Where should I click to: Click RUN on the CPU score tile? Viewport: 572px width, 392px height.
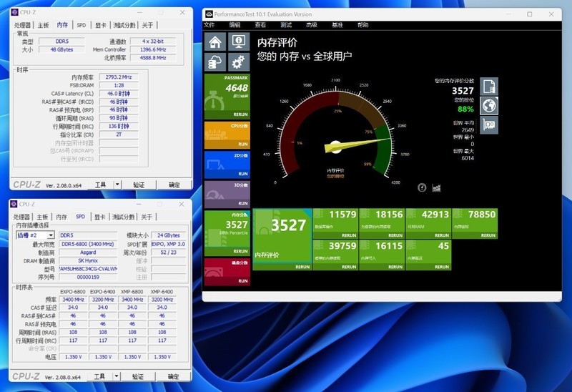coord(243,144)
